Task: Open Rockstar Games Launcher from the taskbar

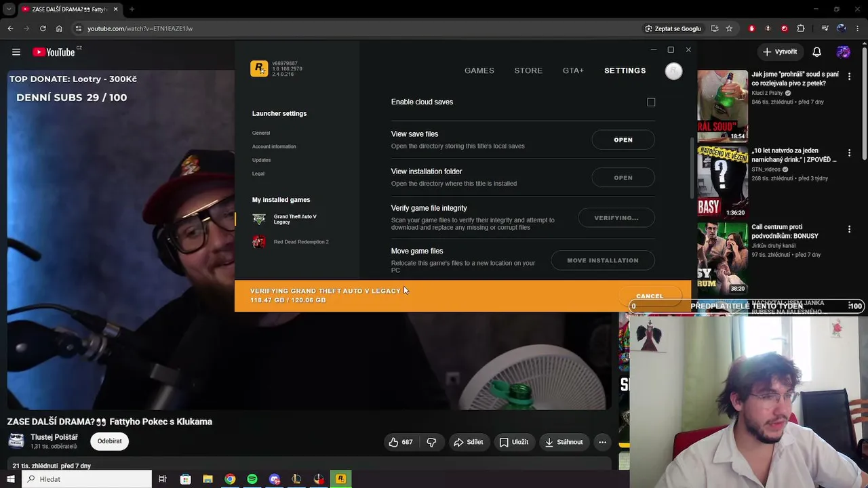Action: (340, 479)
